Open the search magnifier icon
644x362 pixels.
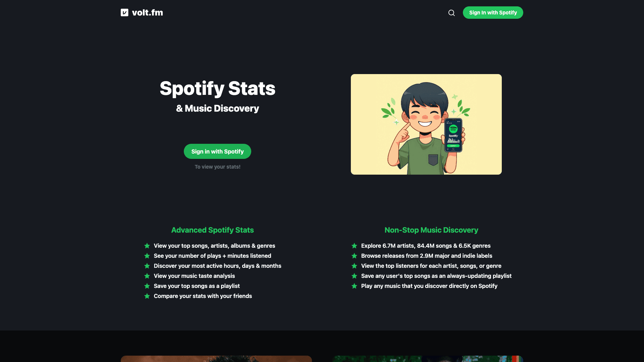coord(451,13)
